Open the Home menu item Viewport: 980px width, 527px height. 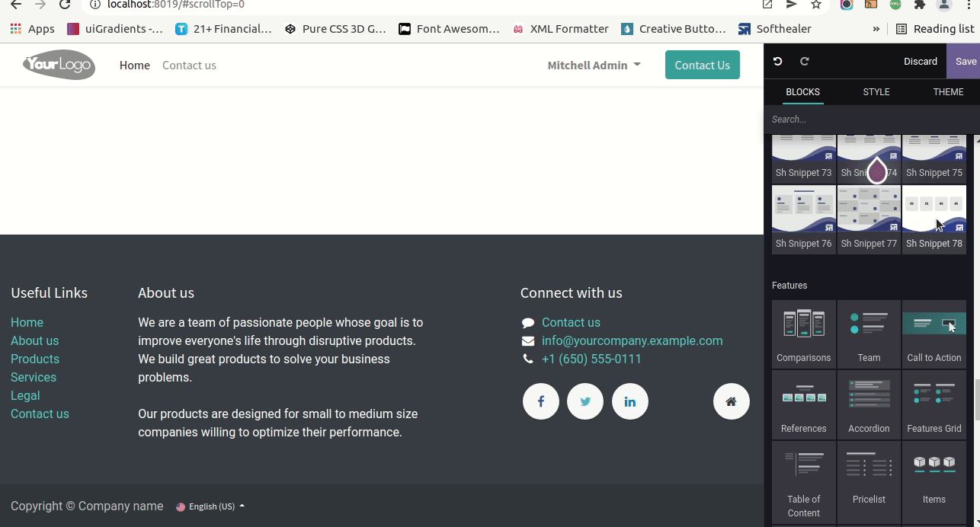click(135, 65)
